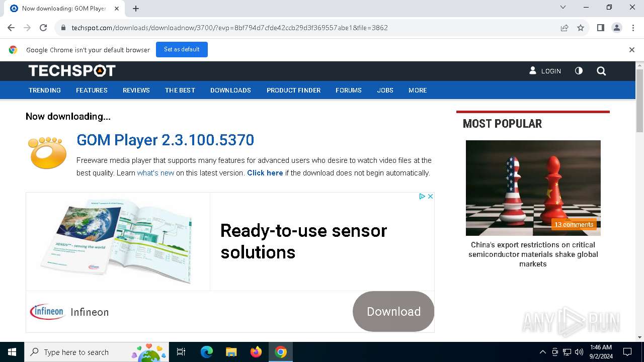Launch Microsoft Edge from taskbar
Image resolution: width=644 pixels, height=362 pixels.
coord(207,352)
